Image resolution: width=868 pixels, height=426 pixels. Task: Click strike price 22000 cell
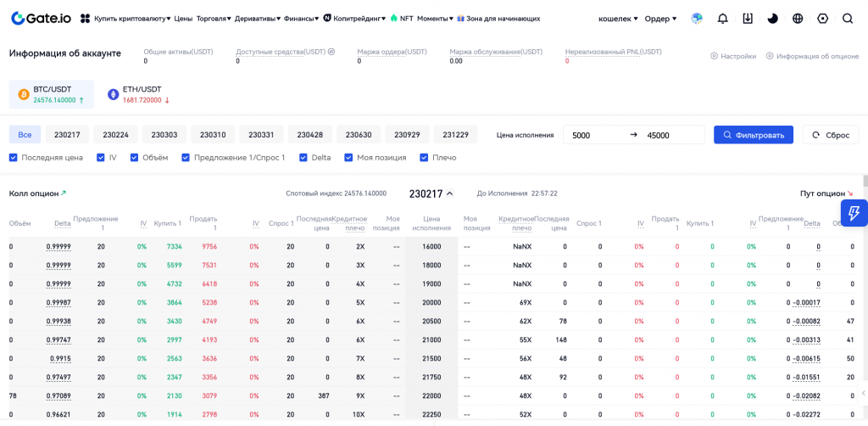pyautogui.click(x=431, y=396)
